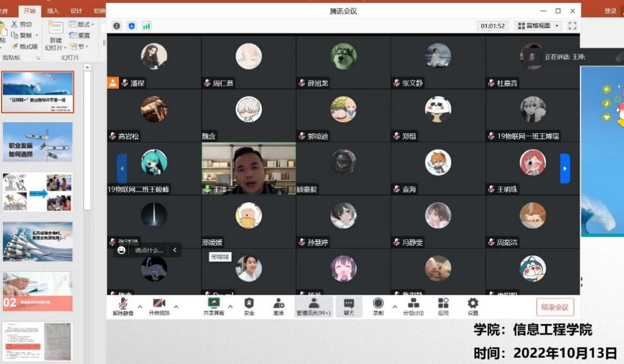Open 管理成员 participants panel
Image resolution: width=624 pixels, height=364 pixels.
(x=313, y=303)
